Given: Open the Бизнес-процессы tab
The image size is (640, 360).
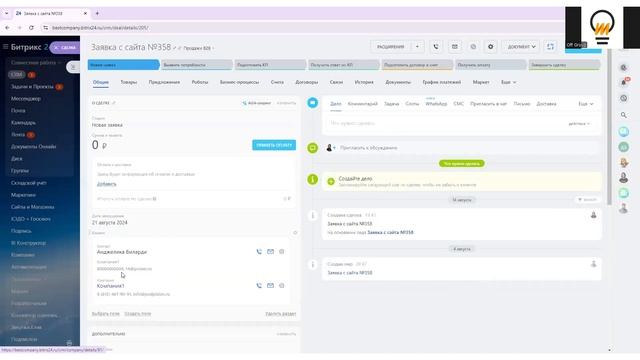Looking at the screenshot, I should [239, 82].
